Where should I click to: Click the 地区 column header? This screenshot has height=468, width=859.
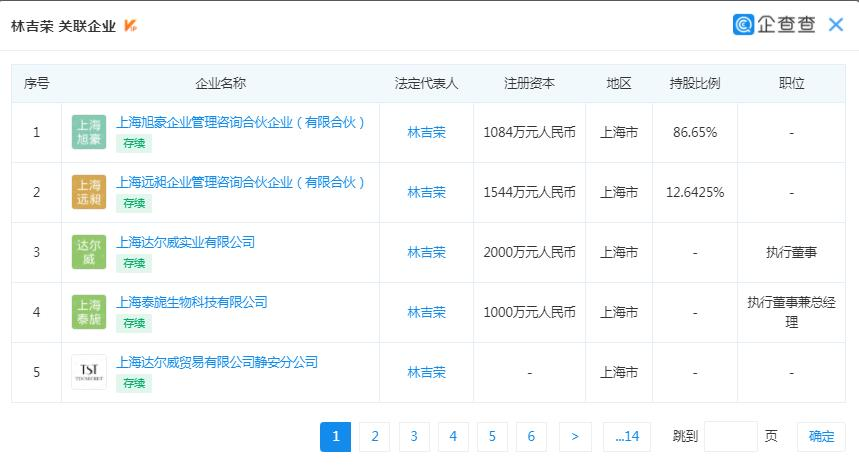coord(619,83)
